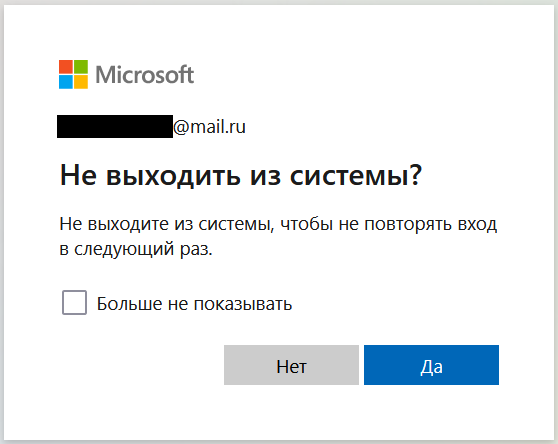The height and width of the screenshot is (444, 558).
Task: Tick the 'Больше не показывать' checkbox
Action: [74, 302]
